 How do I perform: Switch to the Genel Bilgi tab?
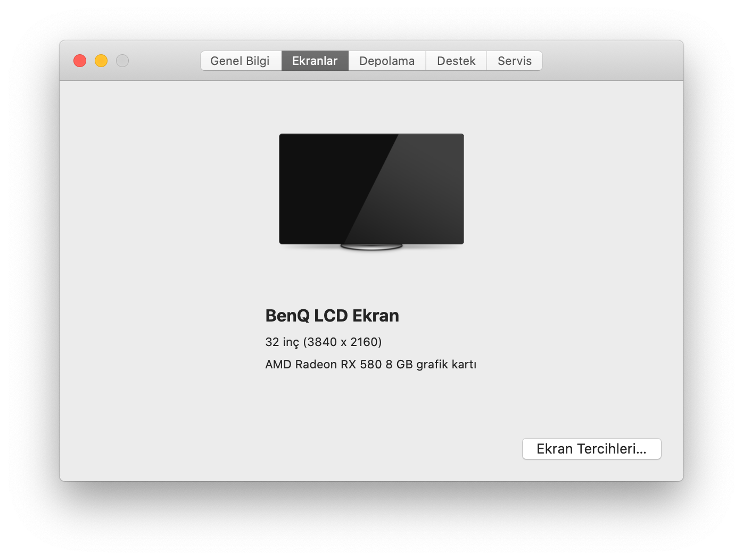(241, 61)
